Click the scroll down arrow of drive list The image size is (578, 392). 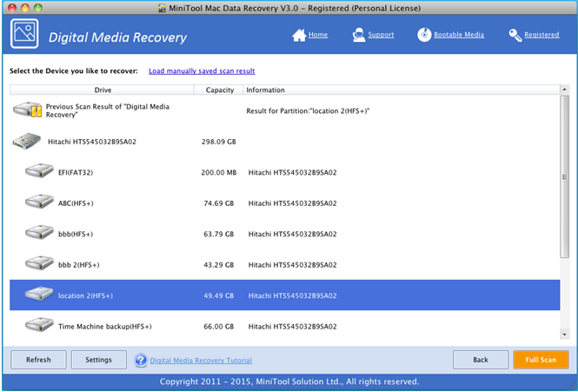click(564, 335)
